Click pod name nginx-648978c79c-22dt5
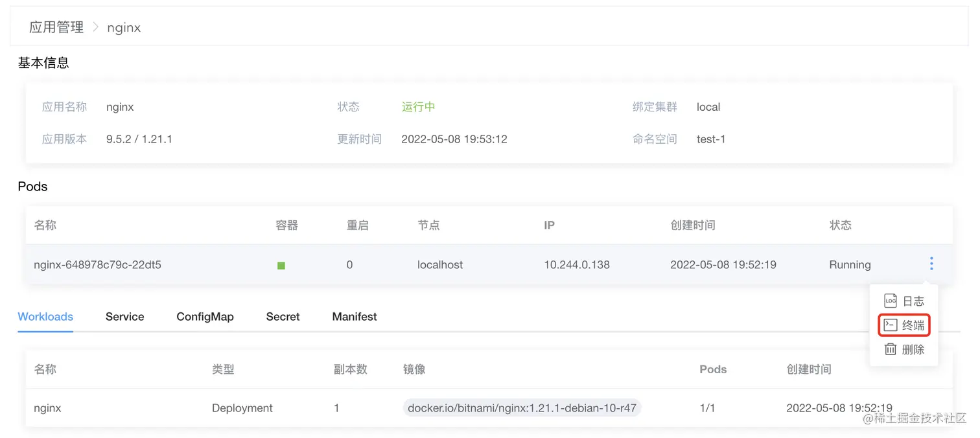980x438 pixels. pos(97,265)
